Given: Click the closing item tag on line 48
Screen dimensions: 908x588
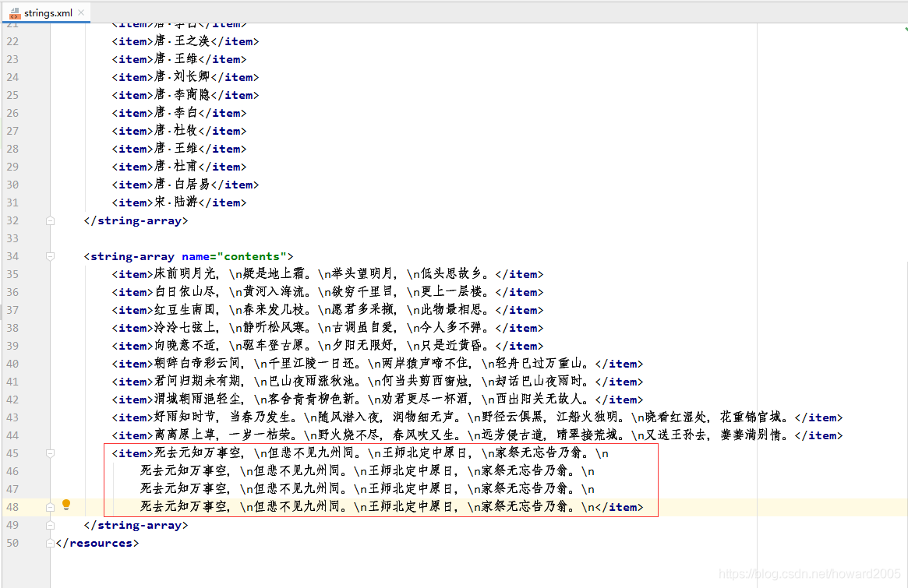Looking at the screenshot, I should pos(619,507).
